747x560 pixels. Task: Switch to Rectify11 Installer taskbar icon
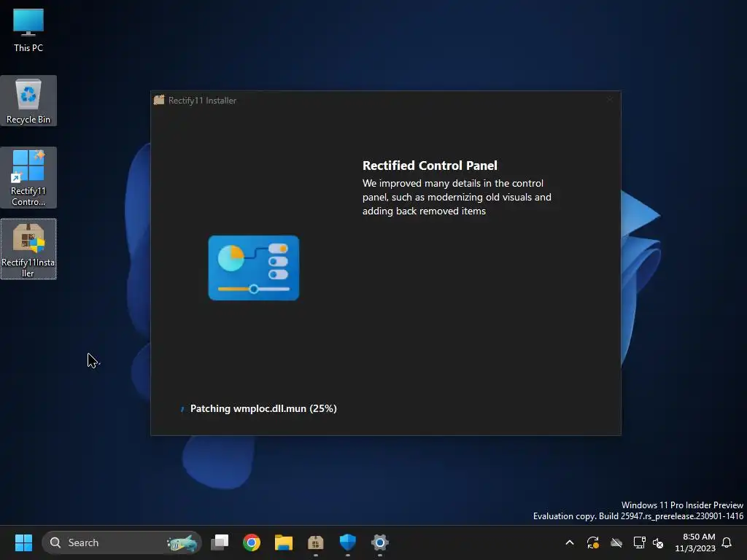tap(315, 542)
